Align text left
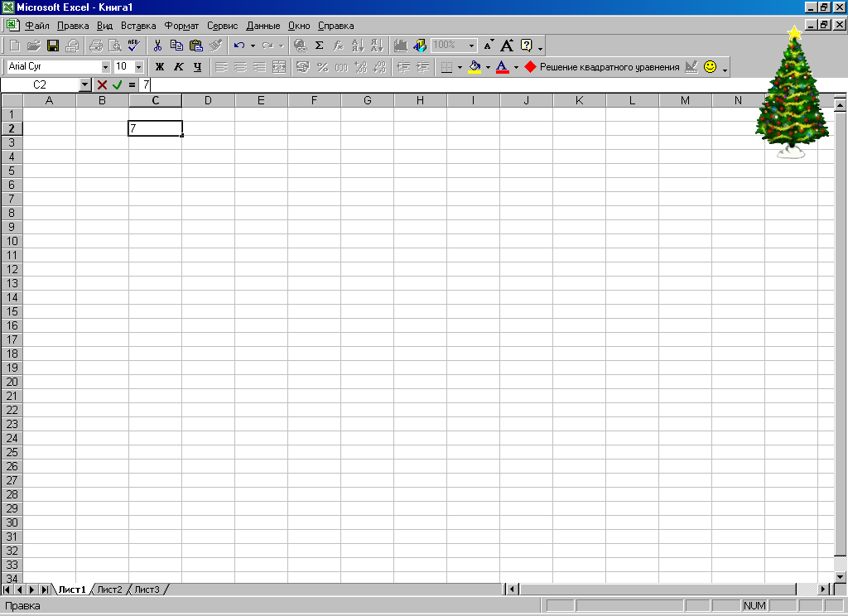848x616 pixels. [221, 67]
